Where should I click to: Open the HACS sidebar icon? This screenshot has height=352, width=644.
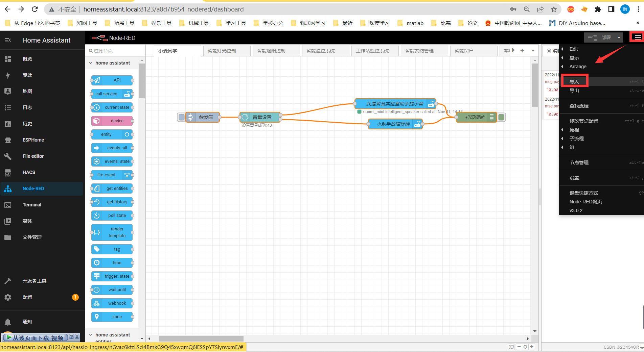click(x=8, y=172)
